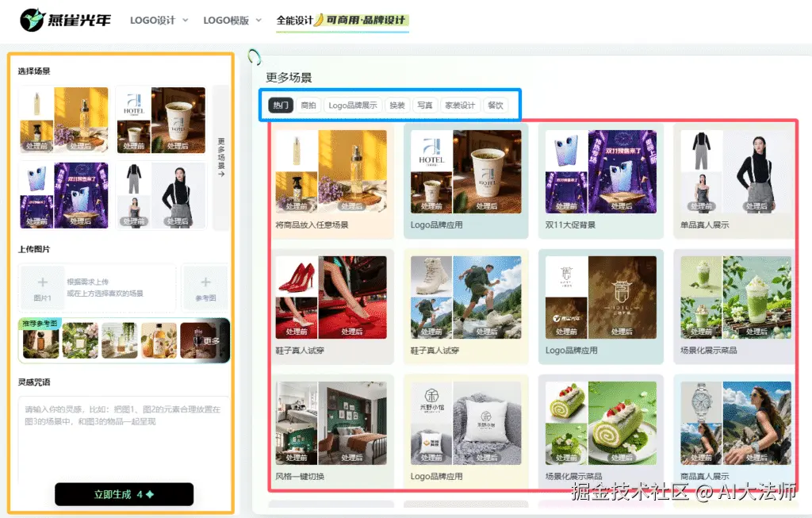The image size is (812, 518).
Task: Click the plus icon to upload 图片1
Action: (42, 282)
